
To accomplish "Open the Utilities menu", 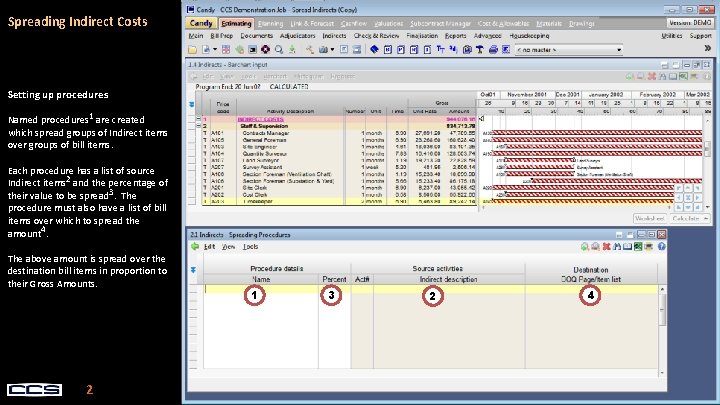I will [671, 36].
